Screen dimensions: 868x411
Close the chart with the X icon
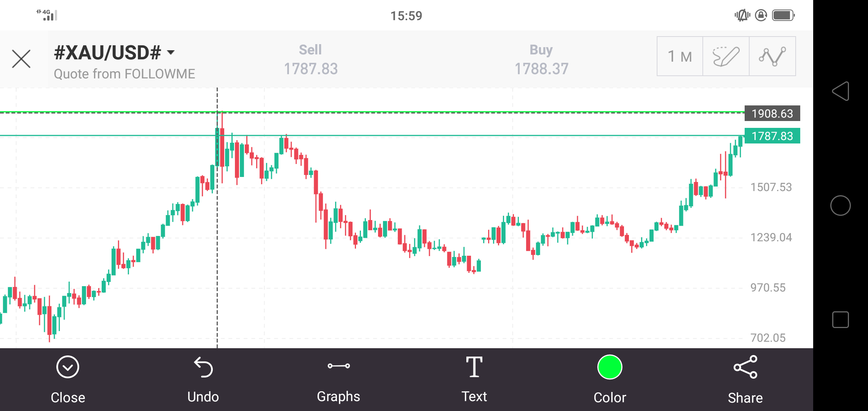pyautogui.click(x=21, y=59)
